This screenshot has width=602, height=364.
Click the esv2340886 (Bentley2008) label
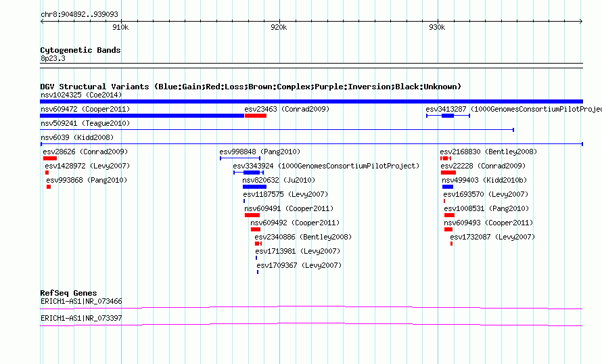(303, 237)
